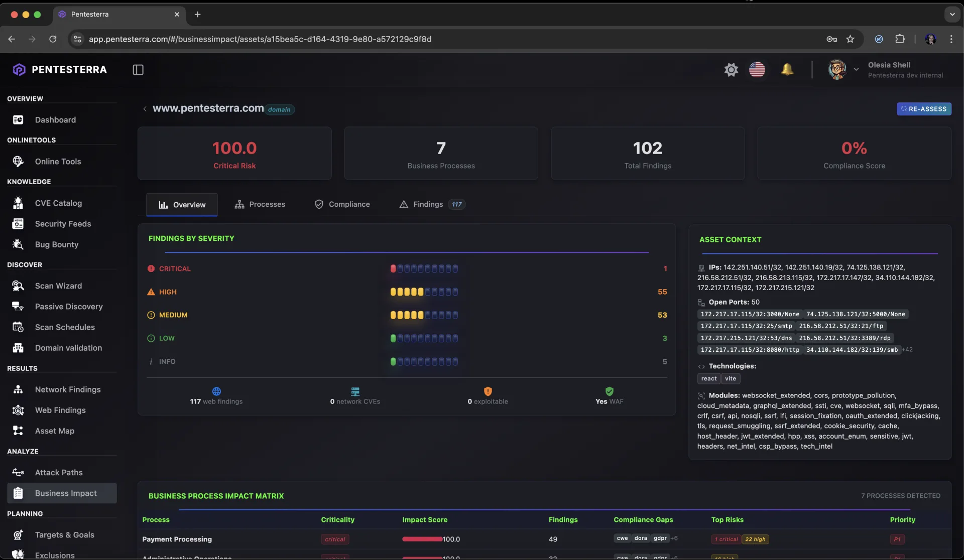Select Attack Paths sidebar icon
This screenshot has width=964, height=560.
pyautogui.click(x=18, y=473)
